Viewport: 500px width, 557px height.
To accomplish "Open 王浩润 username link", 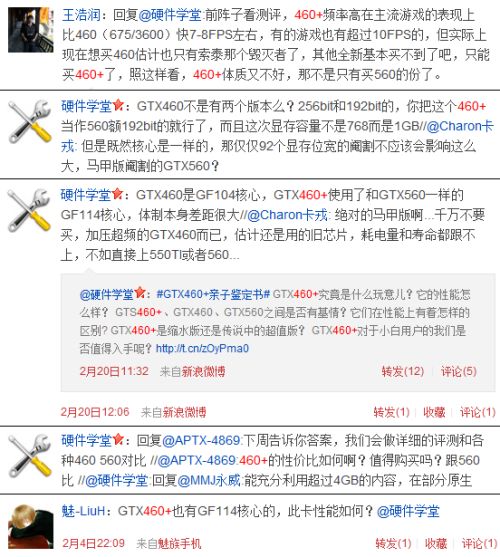I will pyautogui.click(x=81, y=15).
